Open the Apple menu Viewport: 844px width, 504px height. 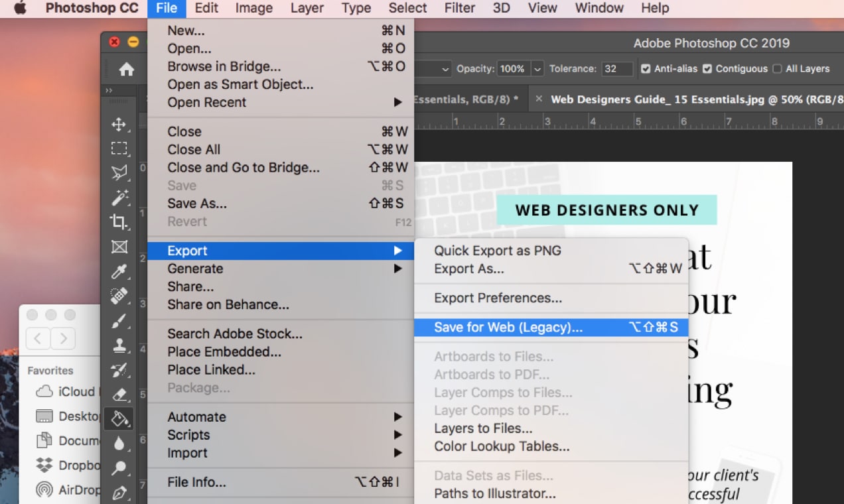click(x=20, y=9)
